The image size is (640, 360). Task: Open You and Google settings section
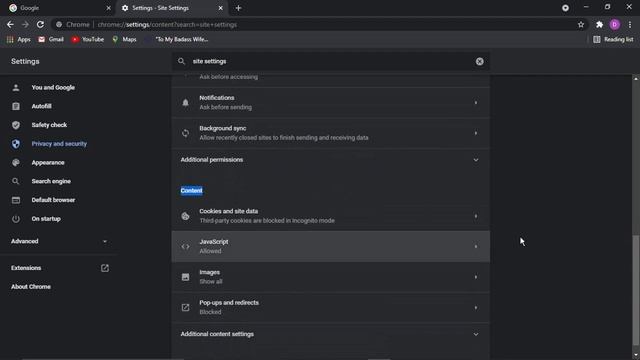(53, 87)
